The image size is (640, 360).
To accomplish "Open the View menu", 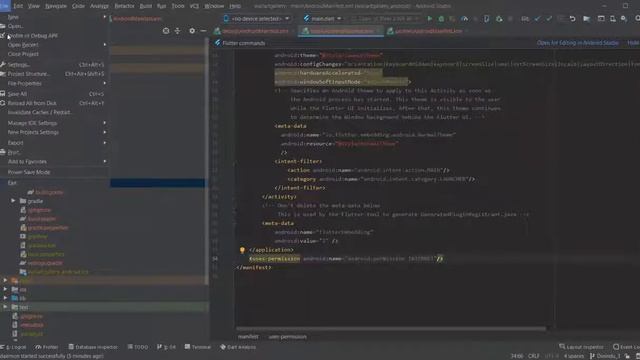I will click(33, 6).
